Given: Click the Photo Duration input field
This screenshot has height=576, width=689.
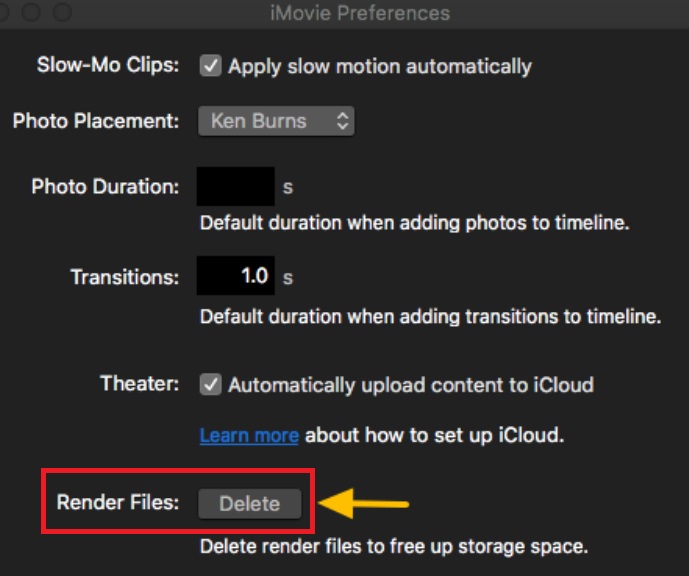Looking at the screenshot, I should 236,186.
